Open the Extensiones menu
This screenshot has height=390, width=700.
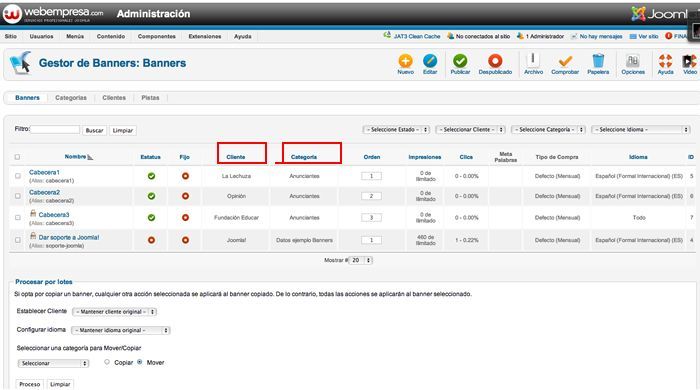pyautogui.click(x=205, y=36)
